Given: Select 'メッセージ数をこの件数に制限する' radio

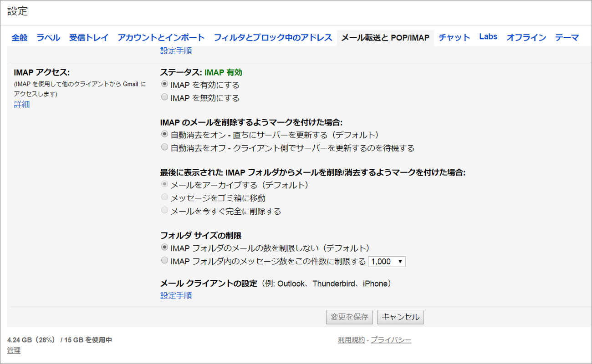Looking at the screenshot, I should click(x=164, y=261).
